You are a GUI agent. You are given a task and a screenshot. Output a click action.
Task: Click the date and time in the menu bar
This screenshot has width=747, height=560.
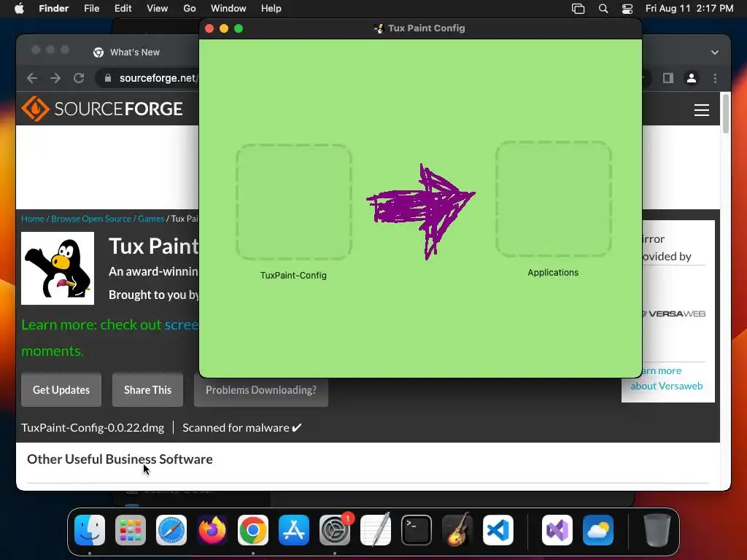point(689,9)
